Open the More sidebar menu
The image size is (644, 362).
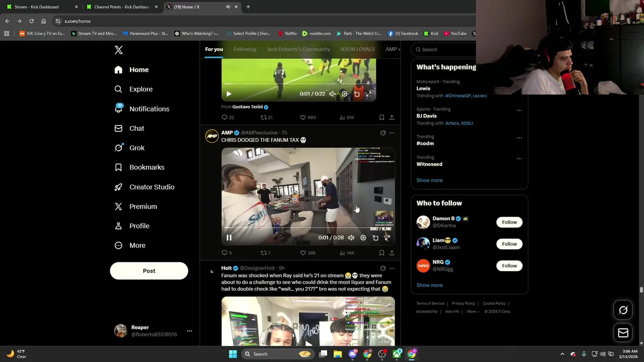tap(129, 245)
